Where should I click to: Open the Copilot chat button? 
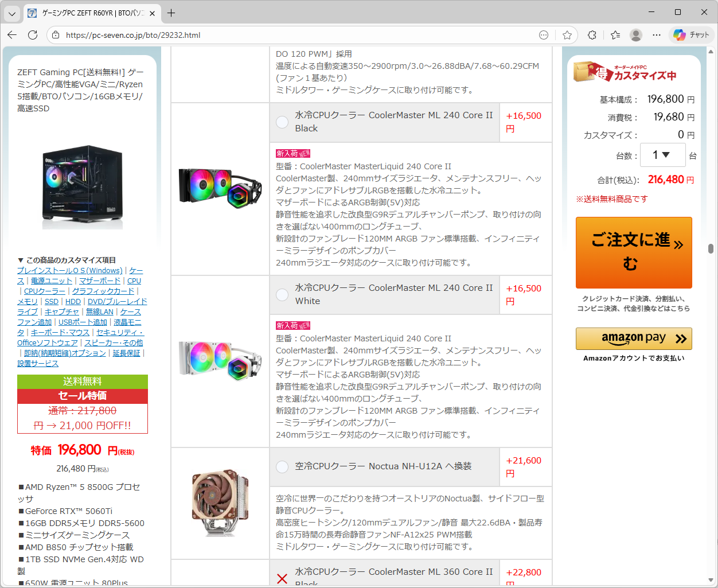pyautogui.click(x=692, y=35)
